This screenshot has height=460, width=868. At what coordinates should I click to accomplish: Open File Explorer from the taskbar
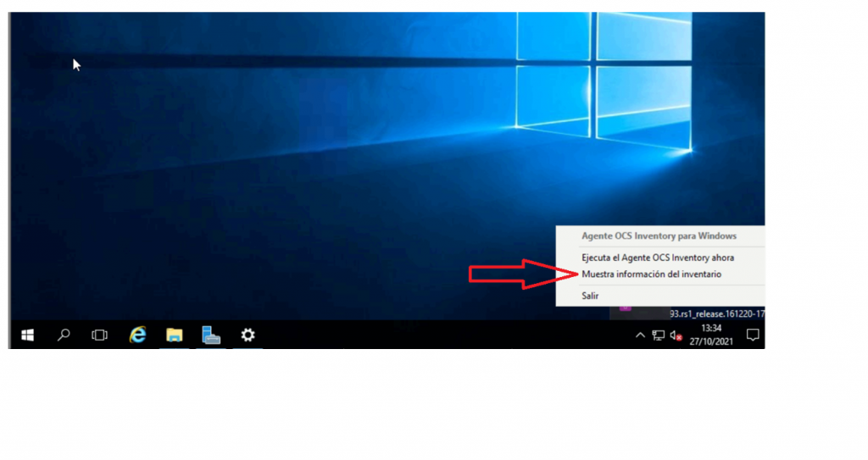click(x=175, y=335)
